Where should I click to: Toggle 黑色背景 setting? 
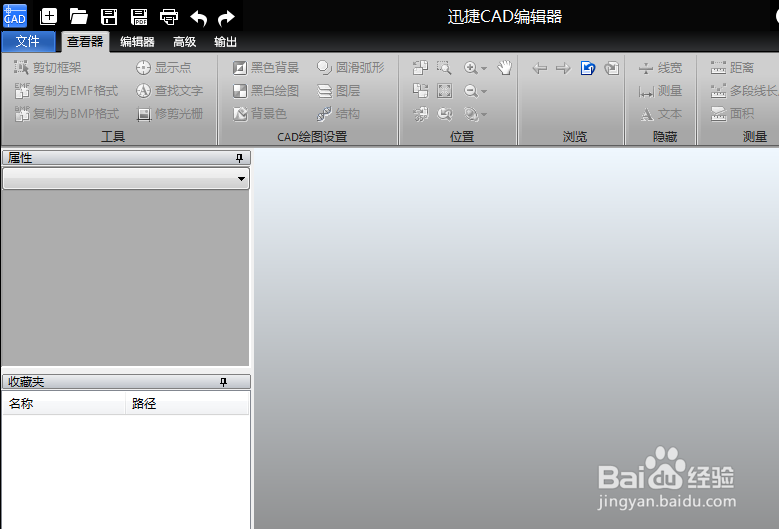click(266, 68)
